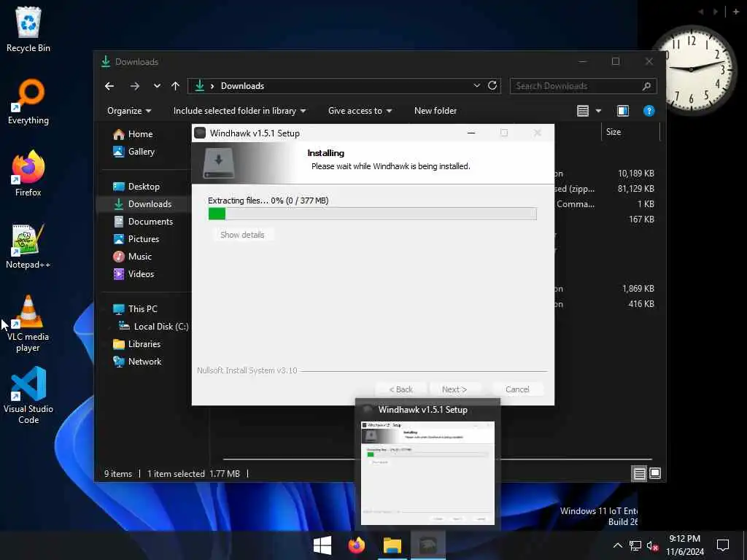Open network status tray icon
Viewport: 747px width, 560px height.
[x=635, y=545]
